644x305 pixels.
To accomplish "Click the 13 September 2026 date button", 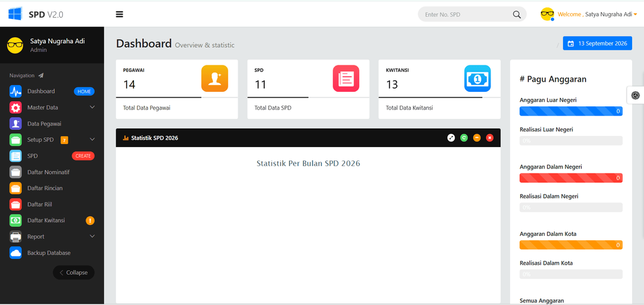I will [597, 43].
